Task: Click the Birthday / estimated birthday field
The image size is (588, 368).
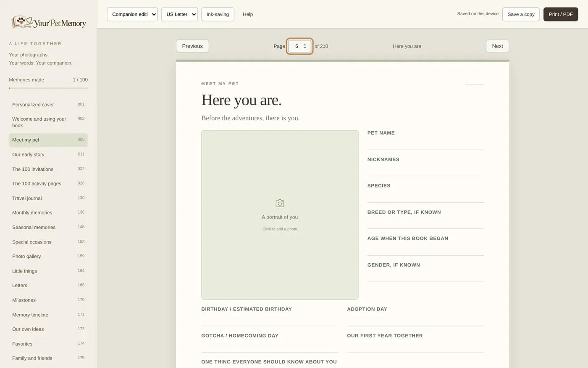Action: click(x=270, y=320)
